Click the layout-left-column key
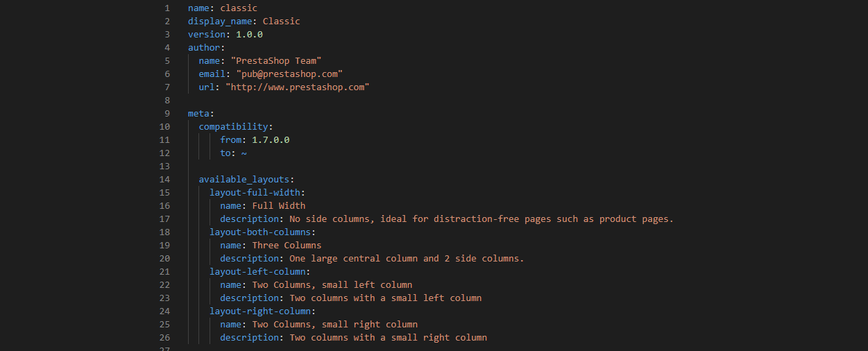Screen dimensions: 868x351 tap(257, 272)
